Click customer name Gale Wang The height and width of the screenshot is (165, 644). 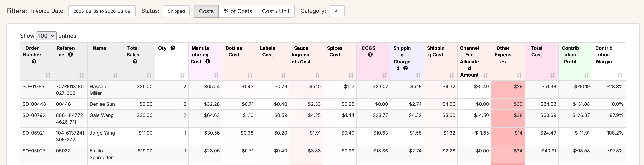pos(102,115)
